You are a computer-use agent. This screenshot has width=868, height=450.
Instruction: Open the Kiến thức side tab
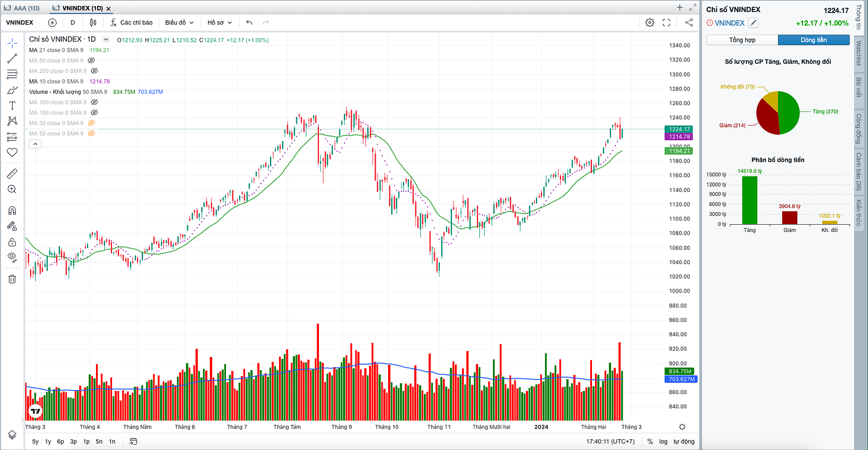[859, 213]
